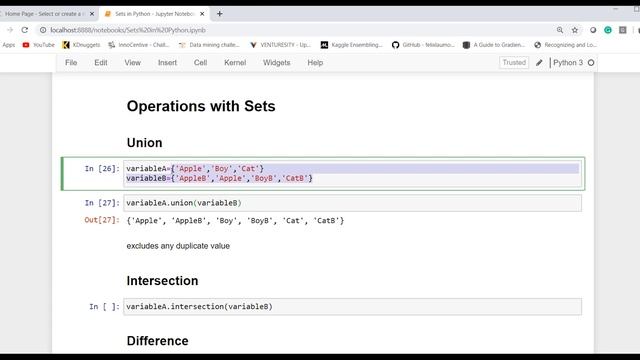Reload the notebook page

coord(25,30)
